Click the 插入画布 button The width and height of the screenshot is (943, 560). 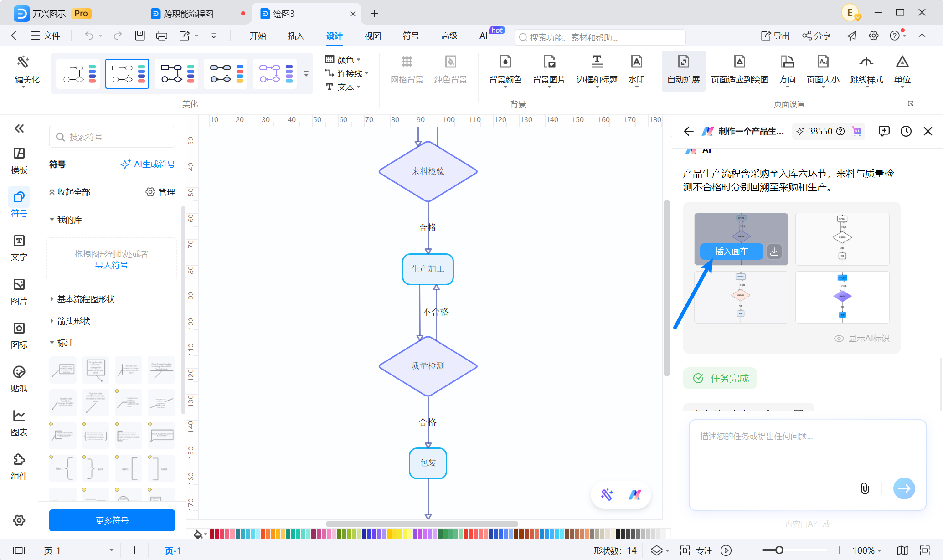point(731,251)
